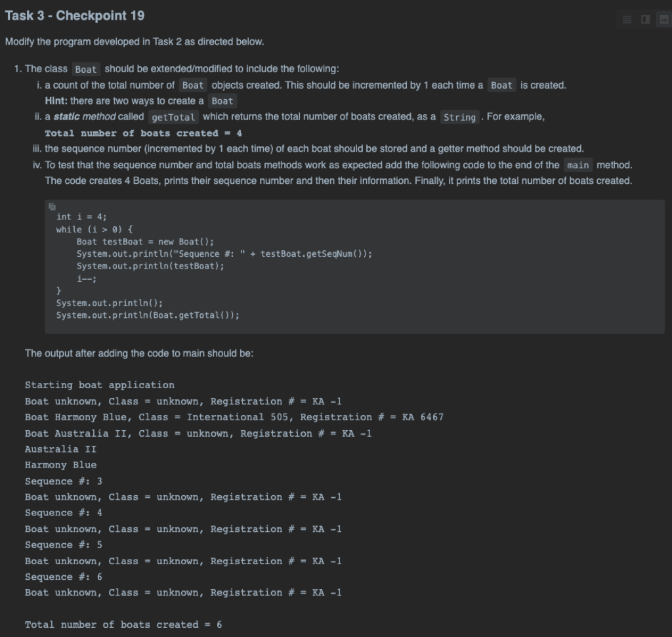Click the Harmony Blue output text

coord(60,464)
